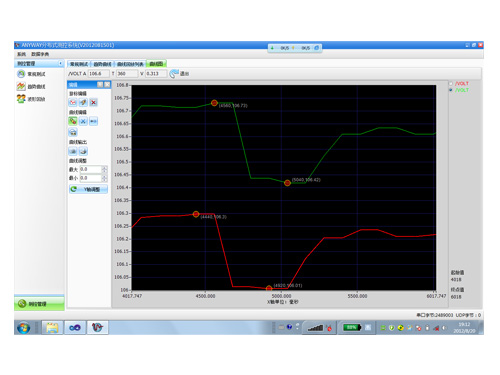Switch to the 常规测试 tab
The width and height of the screenshot is (500, 375).
[x=79, y=64]
